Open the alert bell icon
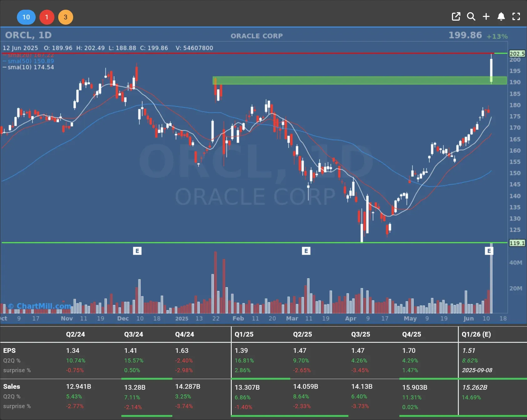This screenshot has width=527, height=420. pyautogui.click(x=501, y=17)
